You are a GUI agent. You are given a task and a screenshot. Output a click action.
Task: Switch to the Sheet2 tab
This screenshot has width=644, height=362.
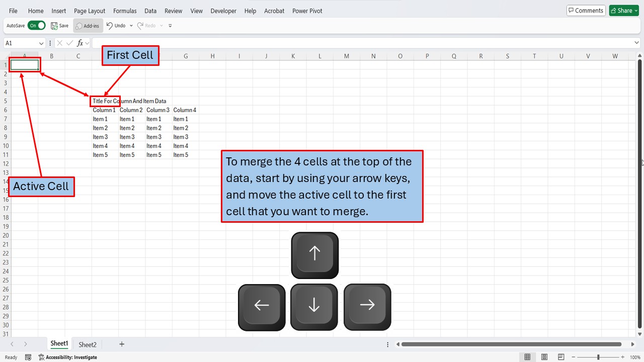(x=88, y=344)
